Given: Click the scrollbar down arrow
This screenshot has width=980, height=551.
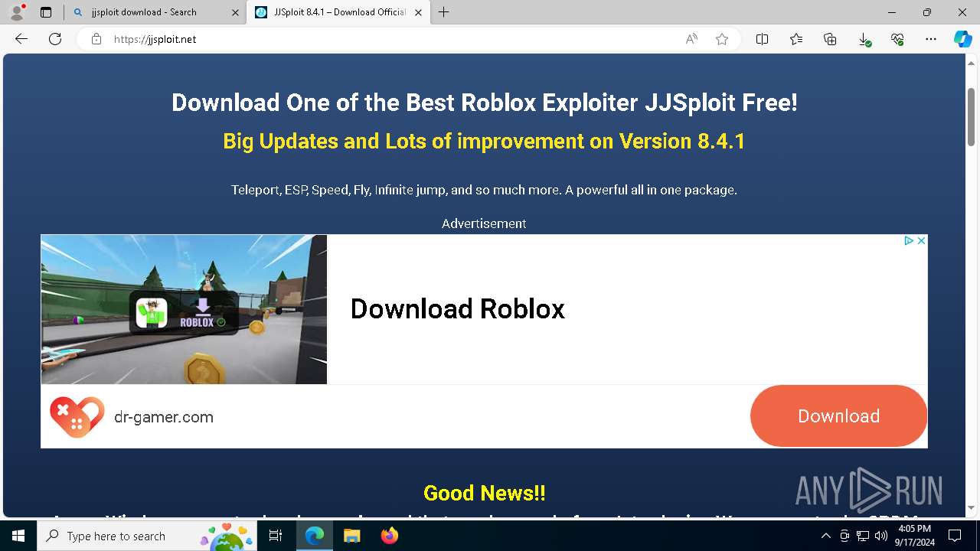Looking at the screenshot, I should [971, 507].
